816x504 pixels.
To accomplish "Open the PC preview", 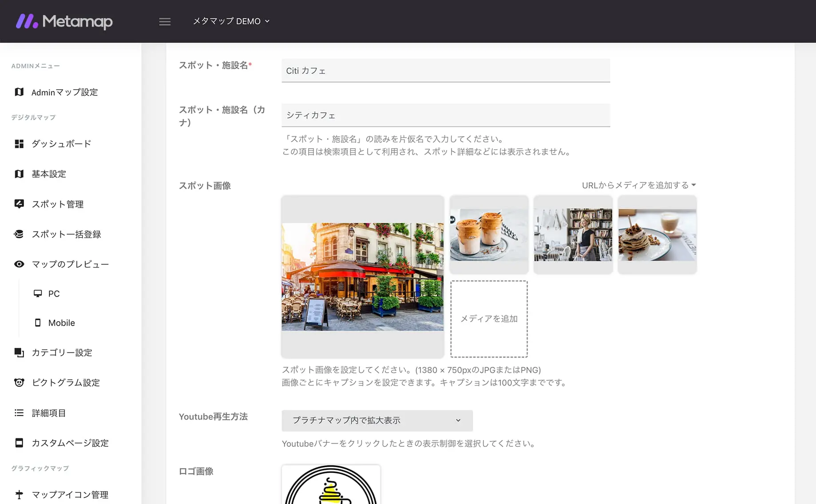I will (x=54, y=294).
